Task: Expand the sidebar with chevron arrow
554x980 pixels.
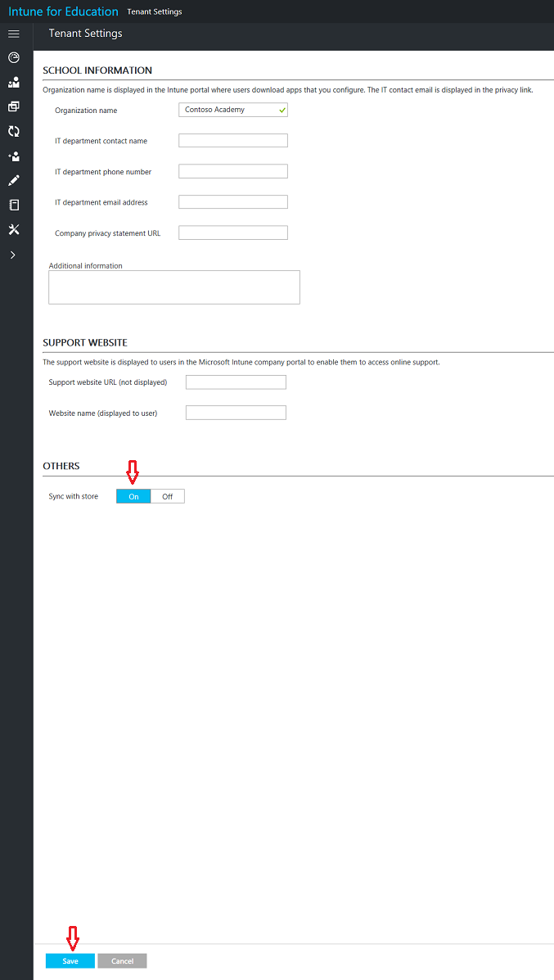Action: coord(13,255)
